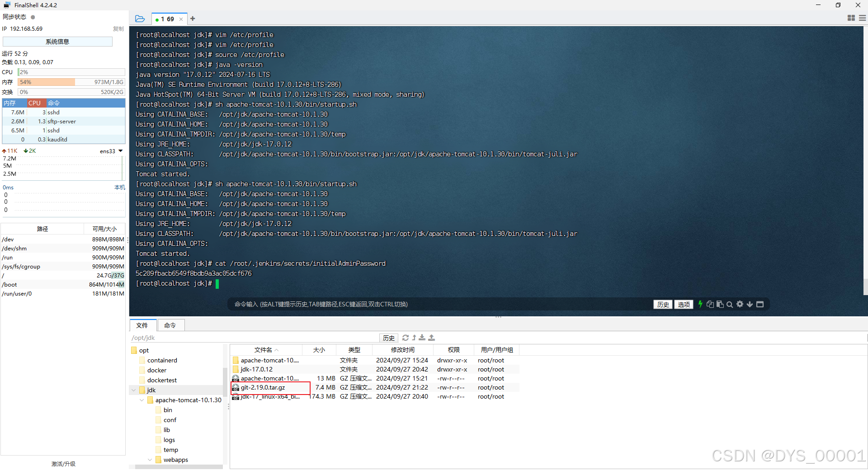Sort processes by the 内存 column

click(x=14, y=103)
